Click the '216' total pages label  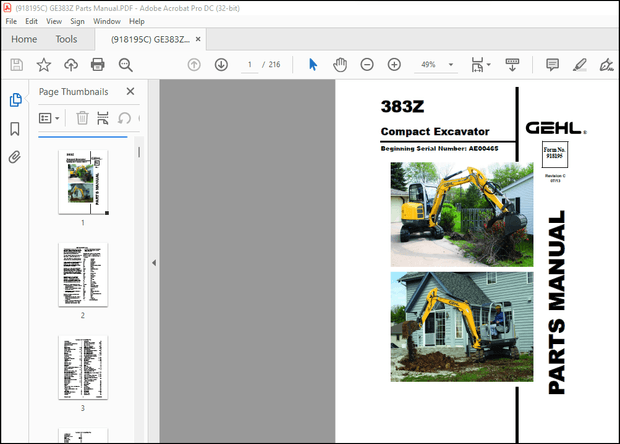[274, 64]
